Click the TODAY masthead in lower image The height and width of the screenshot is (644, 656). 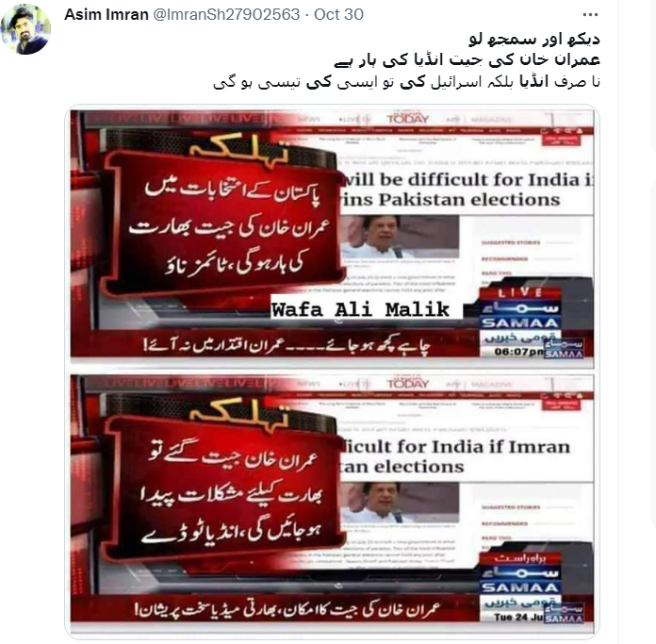point(408,384)
